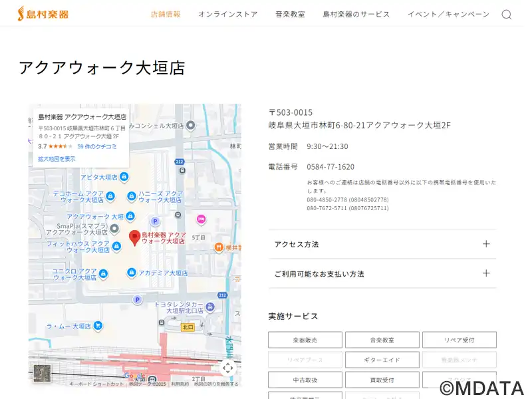Click the 拡大地図を表示 link

57,159
